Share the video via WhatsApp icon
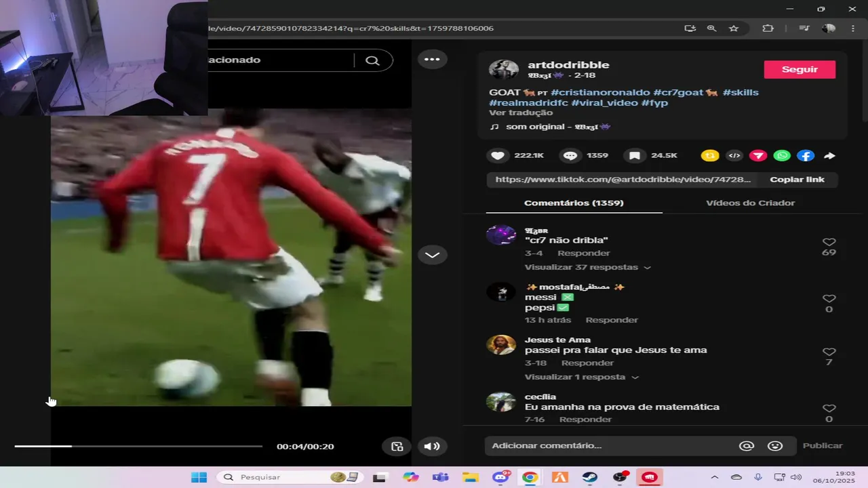868x488 pixels. point(782,156)
